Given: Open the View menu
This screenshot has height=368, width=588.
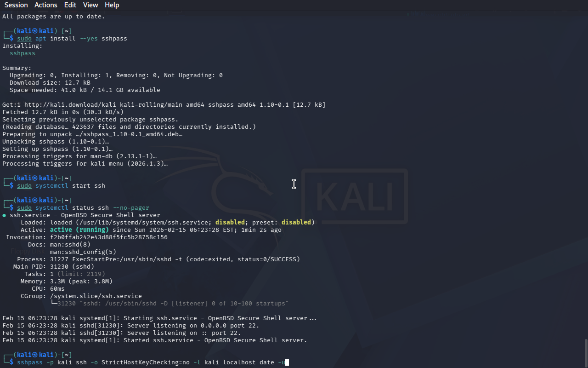Looking at the screenshot, I should click(x=90, y=5).
